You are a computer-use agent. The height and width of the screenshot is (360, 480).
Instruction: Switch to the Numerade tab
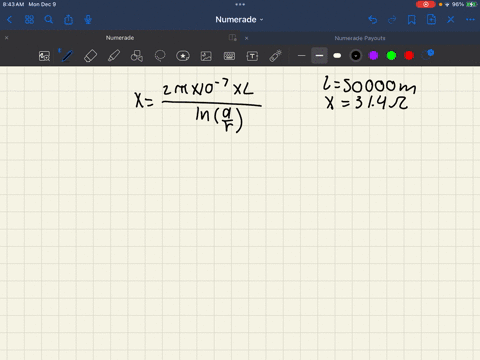120,38
